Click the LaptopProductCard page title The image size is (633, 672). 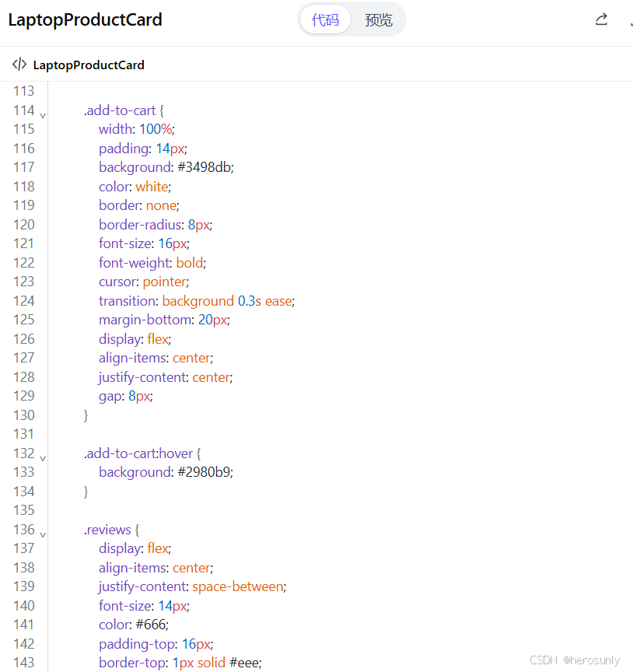(86, 19)
